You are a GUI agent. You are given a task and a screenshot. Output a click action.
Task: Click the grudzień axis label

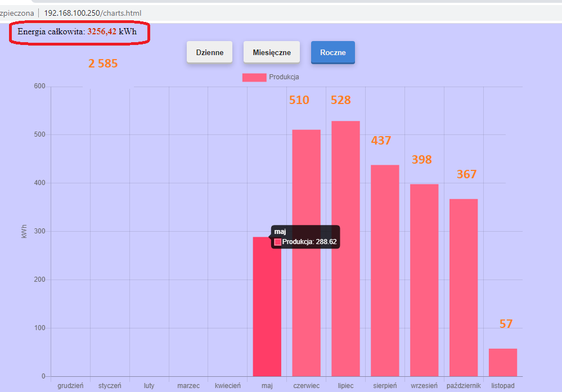[70, 386]
